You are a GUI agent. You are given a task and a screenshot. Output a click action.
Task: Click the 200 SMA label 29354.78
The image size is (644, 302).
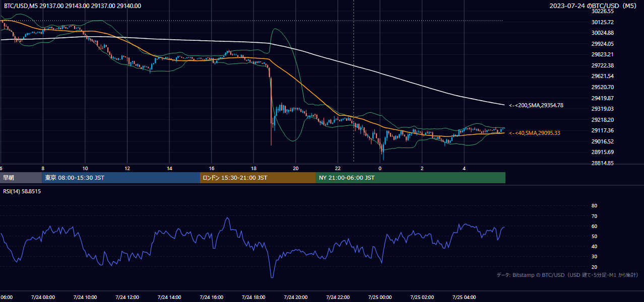tap(536, 105)
